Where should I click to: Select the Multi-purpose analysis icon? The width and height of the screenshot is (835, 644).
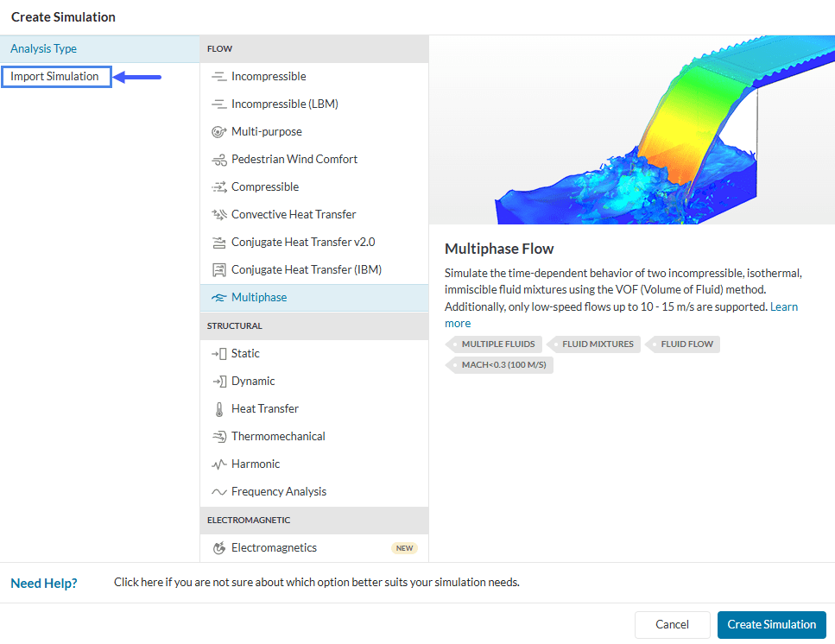218,132
